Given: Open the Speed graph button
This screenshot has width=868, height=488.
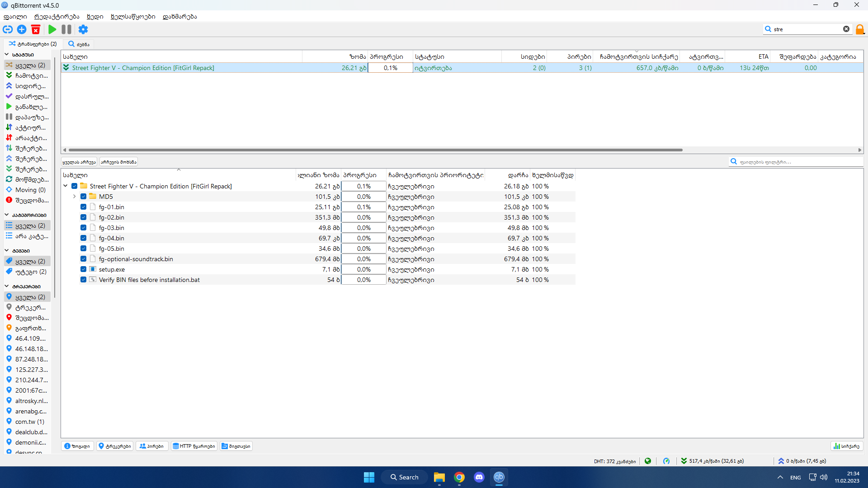Looking at the screenshot, I should tap(847, 446).
